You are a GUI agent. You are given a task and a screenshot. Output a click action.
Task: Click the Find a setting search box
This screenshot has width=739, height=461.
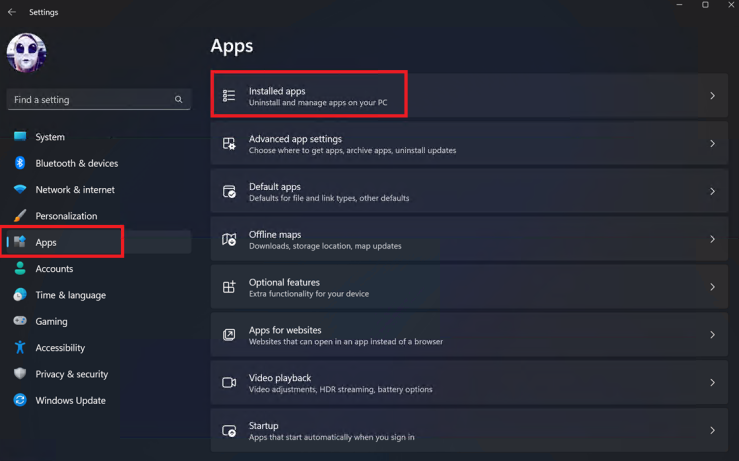click(x=90, y=100)
